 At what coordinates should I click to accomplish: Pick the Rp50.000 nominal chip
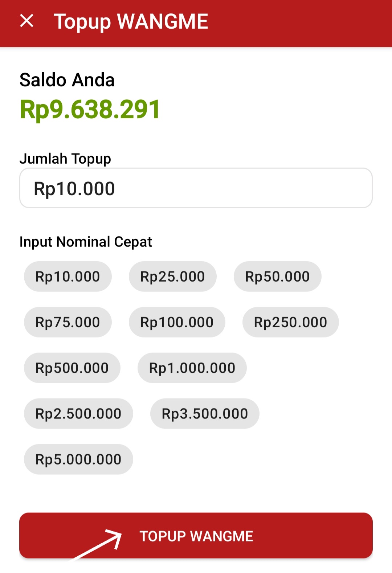[278, 277]
